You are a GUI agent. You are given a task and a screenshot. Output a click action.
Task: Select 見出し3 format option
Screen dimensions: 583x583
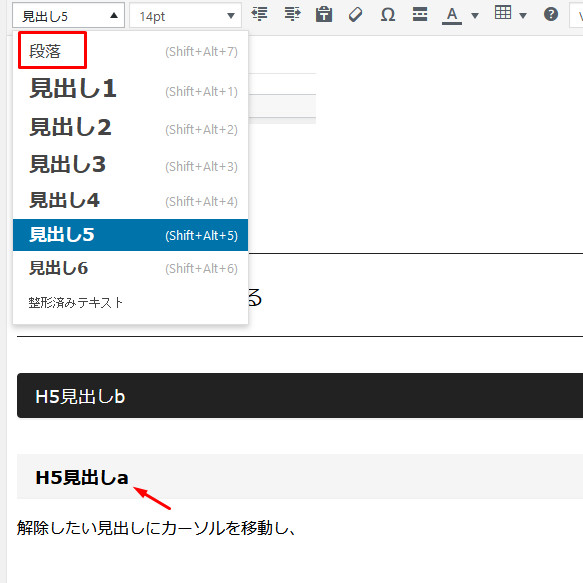[131, 165]
